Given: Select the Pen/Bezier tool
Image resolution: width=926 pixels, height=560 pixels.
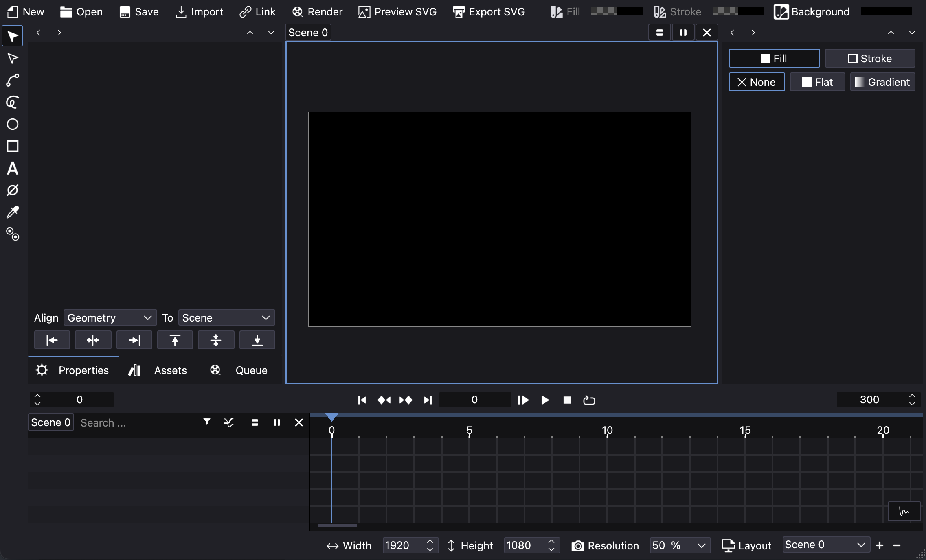Looking at the screenshot, I should [12, 81].
